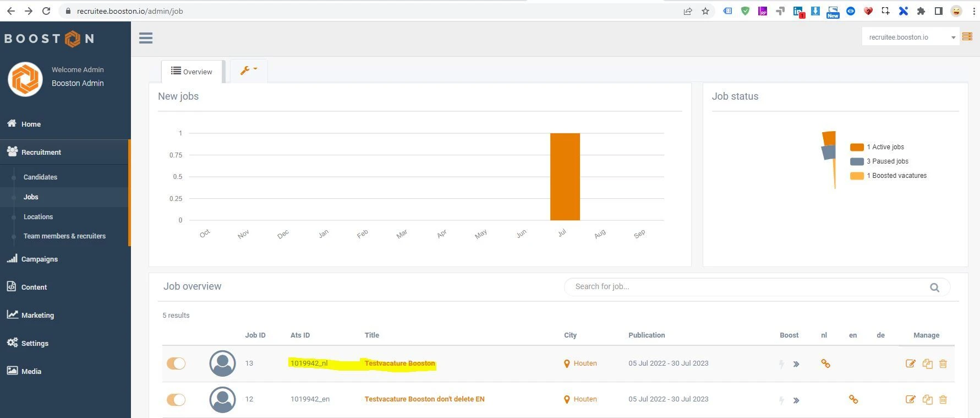Click the nl link icon for job 13

coord(825,363)
